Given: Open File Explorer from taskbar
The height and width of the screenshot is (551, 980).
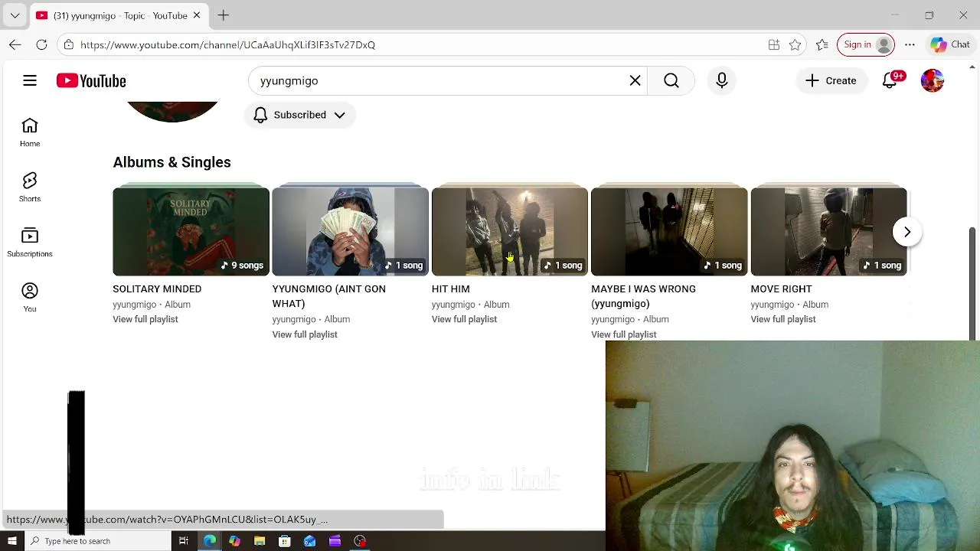Looking at the screenshot, I should [x=260, y=541].
